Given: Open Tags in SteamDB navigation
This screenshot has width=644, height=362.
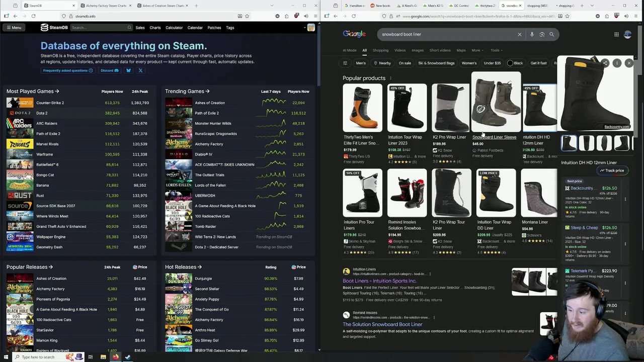Looking at the screenshot, I should [230, 28].
